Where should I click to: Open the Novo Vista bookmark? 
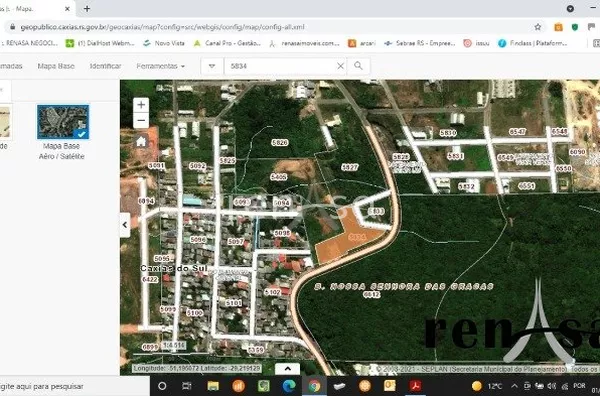[x=164, y=43]
